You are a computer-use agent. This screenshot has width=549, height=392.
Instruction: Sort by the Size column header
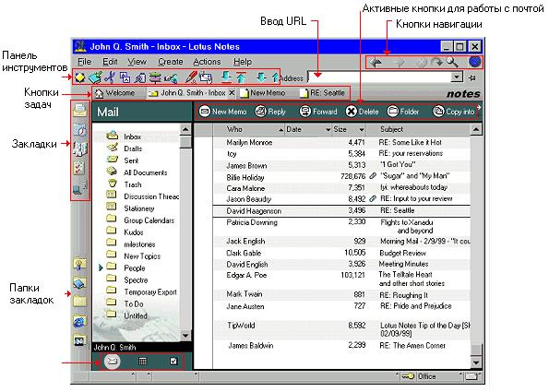click(349, 129)
